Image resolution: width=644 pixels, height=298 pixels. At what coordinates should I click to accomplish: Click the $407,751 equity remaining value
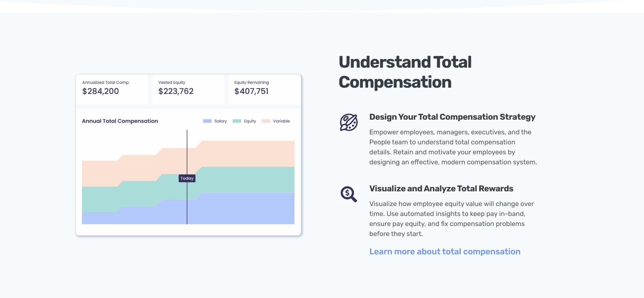[251, 91]
